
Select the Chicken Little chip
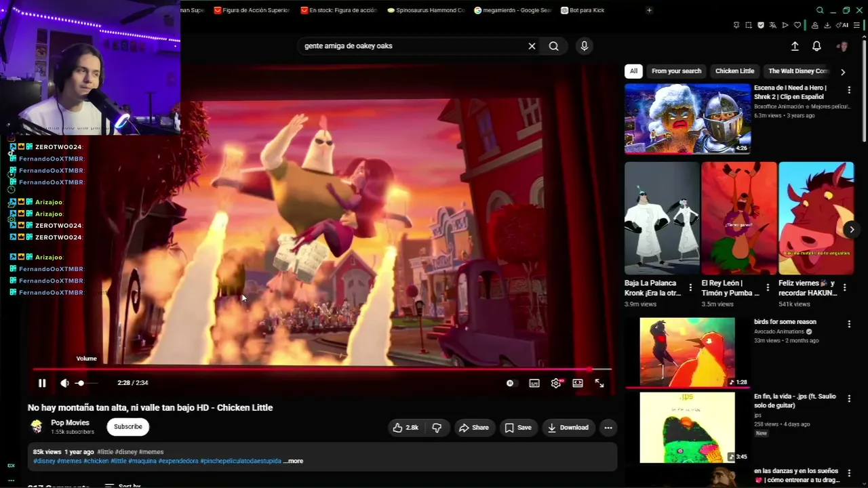(734, 71)
